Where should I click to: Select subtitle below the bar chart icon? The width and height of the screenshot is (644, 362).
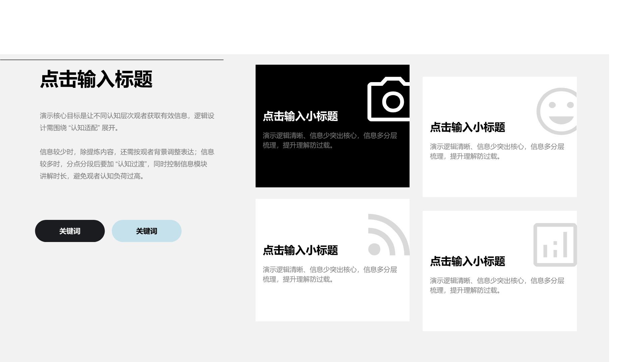467,261
